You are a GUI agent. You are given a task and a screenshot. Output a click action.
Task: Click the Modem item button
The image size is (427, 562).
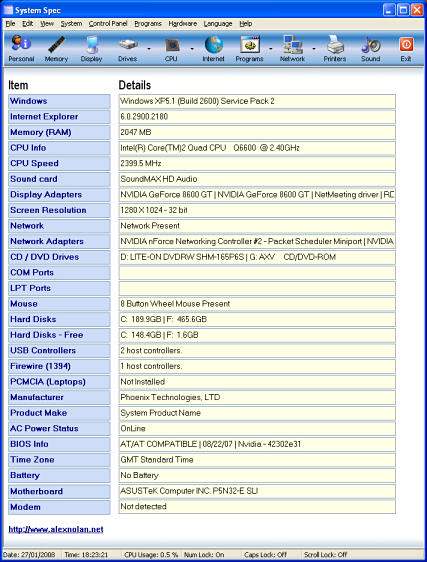[59, 507]
